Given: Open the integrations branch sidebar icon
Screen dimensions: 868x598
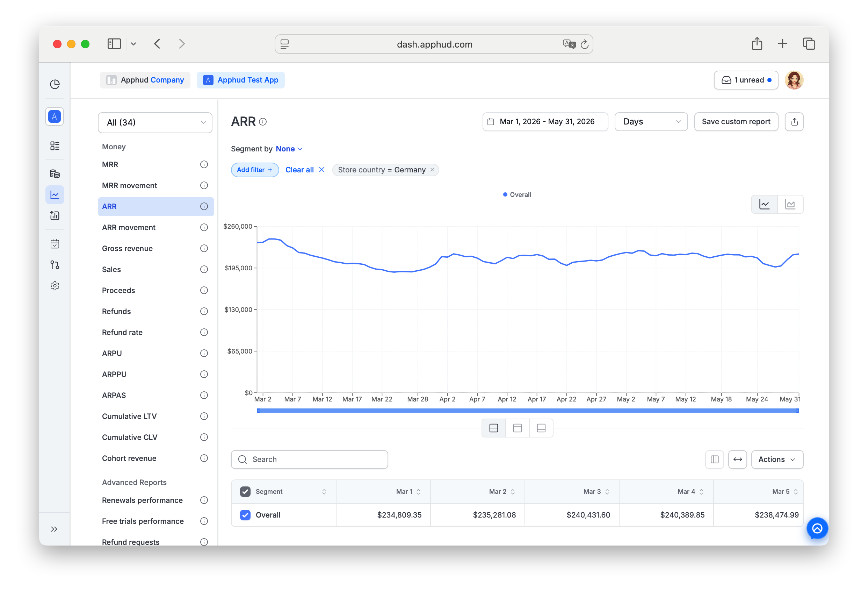Looking at the screenshot, I should [x=55, y=265].
